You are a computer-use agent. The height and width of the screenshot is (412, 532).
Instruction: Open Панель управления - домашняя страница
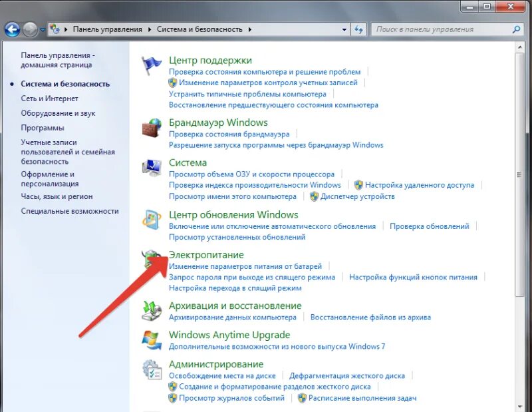(58, 60)
